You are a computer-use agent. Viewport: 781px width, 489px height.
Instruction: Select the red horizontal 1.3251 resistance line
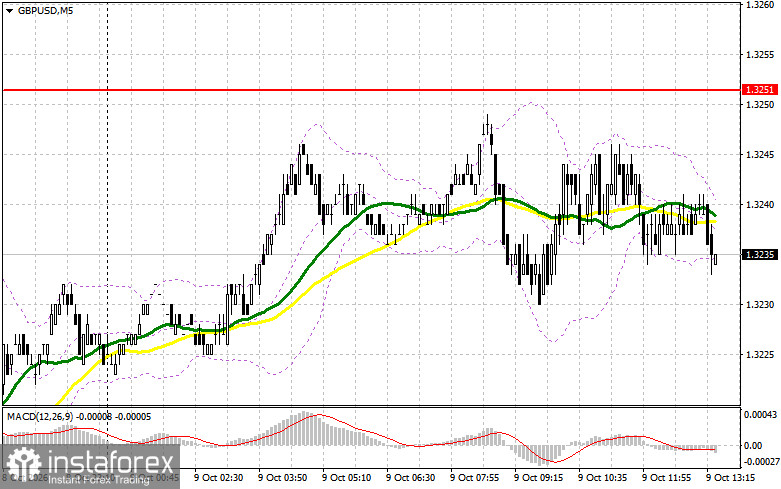[371, 90]
